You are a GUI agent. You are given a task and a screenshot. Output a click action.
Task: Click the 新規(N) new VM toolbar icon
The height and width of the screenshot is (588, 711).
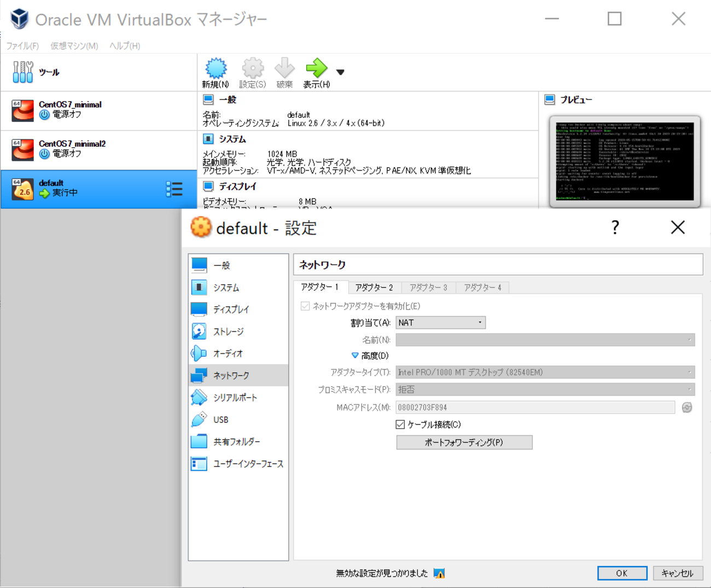tap(215, 68)
